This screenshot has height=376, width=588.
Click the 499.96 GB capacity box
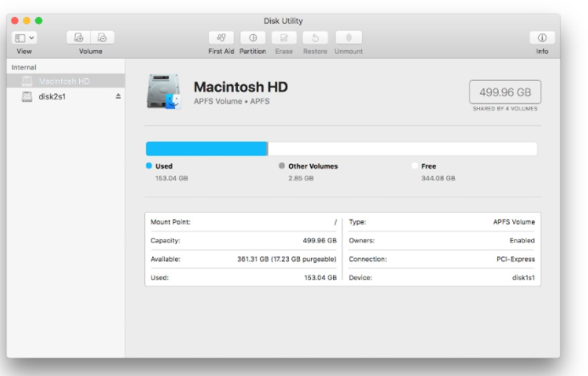(x=505, y=92)
